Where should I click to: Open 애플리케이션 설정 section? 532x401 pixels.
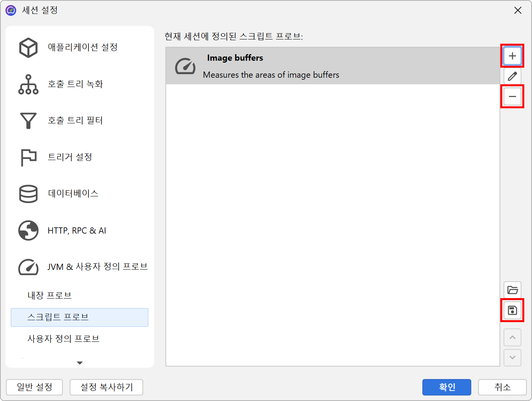pyautogui.click(x=82, y=47)
